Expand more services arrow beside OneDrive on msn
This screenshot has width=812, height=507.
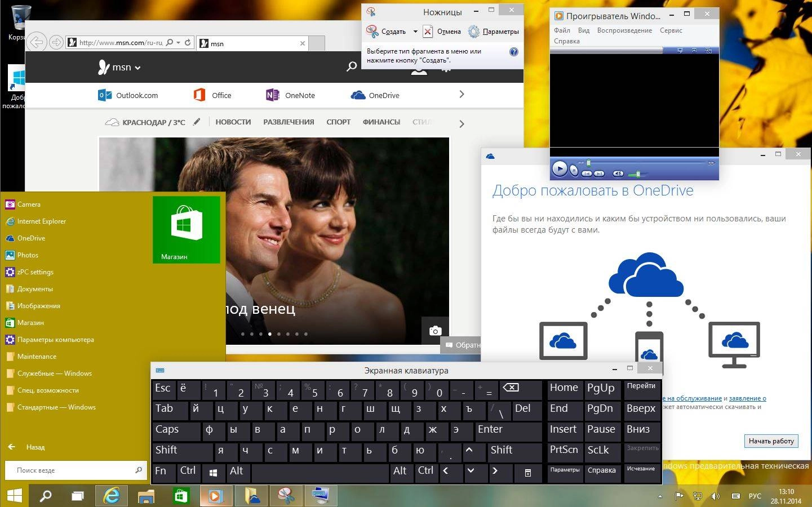click(x=462, y=94)
